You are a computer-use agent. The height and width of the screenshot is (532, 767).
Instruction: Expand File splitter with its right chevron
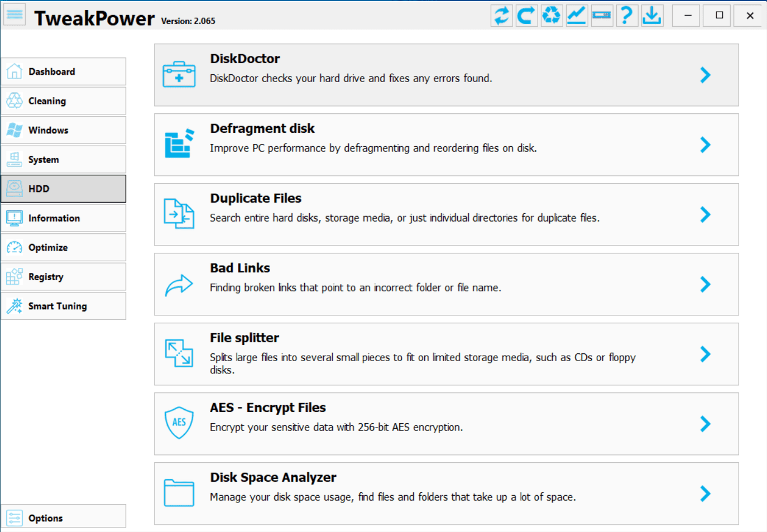[x=706, y=354]
